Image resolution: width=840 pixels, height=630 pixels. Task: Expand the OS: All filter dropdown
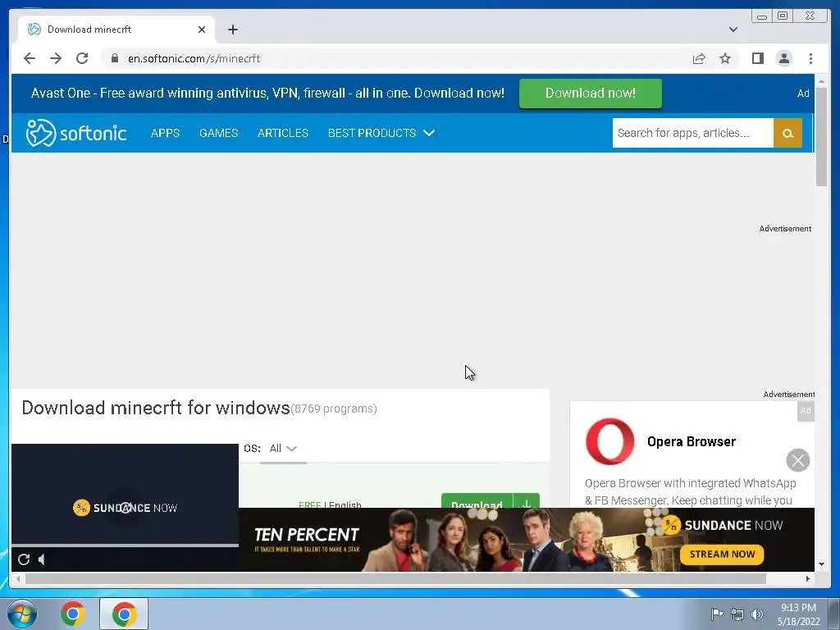(x=283, y=449)
